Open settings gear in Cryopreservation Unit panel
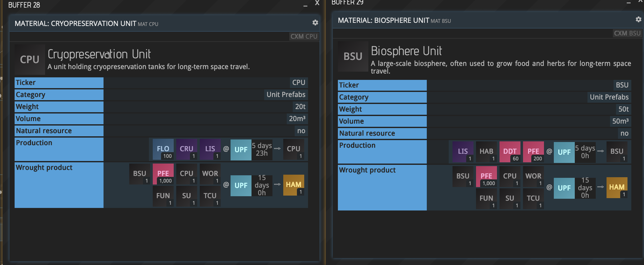The image size is (644, 265). [x=315, y=23]
